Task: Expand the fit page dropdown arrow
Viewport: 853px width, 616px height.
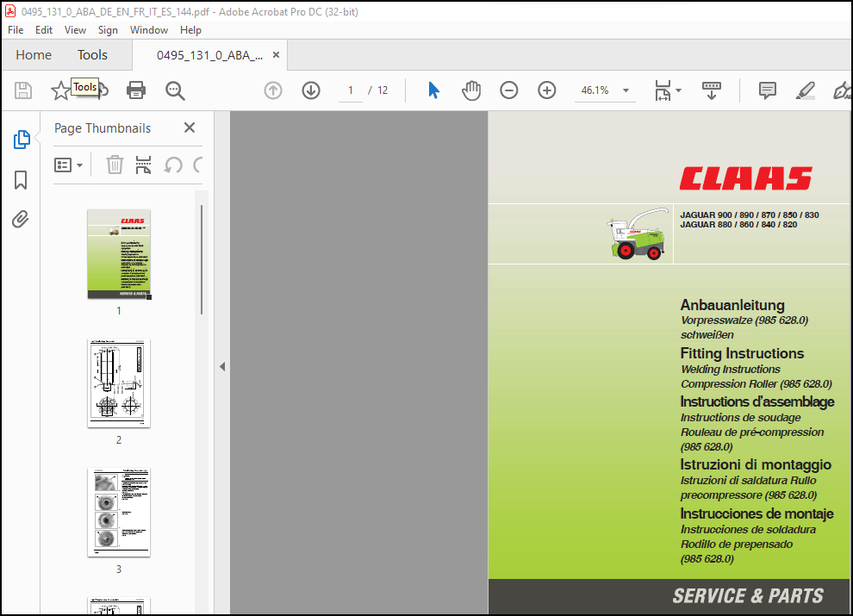Action: pyautogui.click(x=678, y=90)
